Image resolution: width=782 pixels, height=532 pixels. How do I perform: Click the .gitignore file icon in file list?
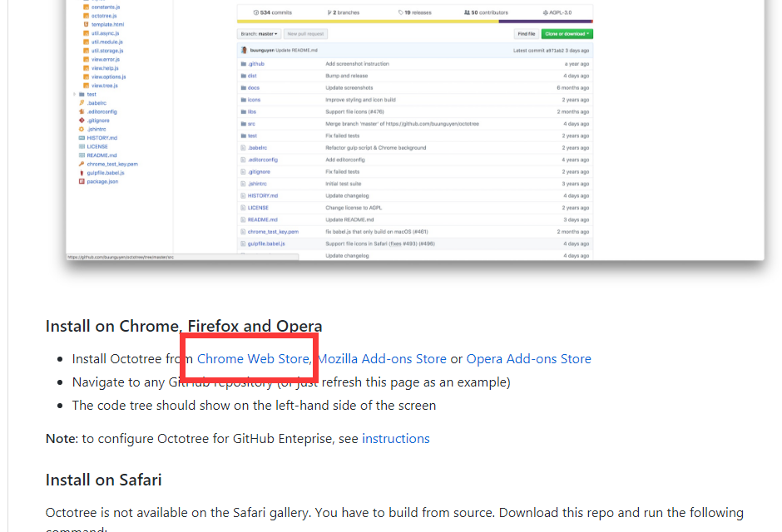[244, 172]
